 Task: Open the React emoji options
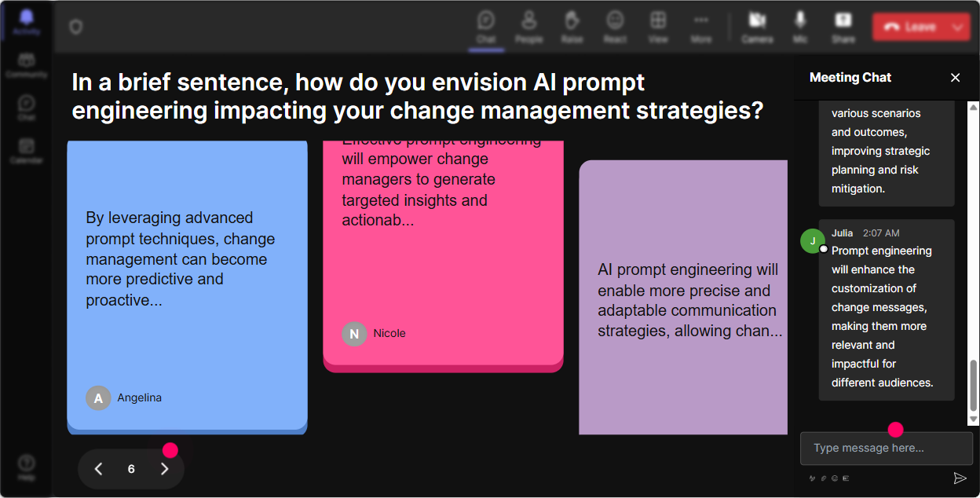[x=615, y=27]
